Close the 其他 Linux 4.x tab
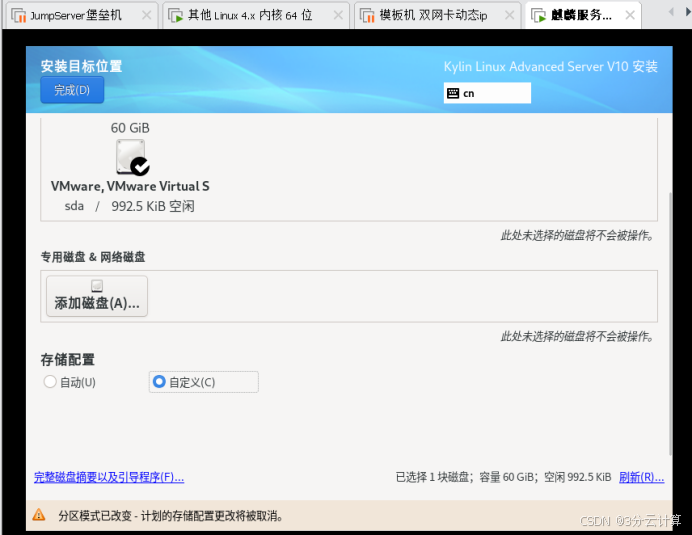Image resolution: width=692 pixels, height=535 pixels. (338, 15)
